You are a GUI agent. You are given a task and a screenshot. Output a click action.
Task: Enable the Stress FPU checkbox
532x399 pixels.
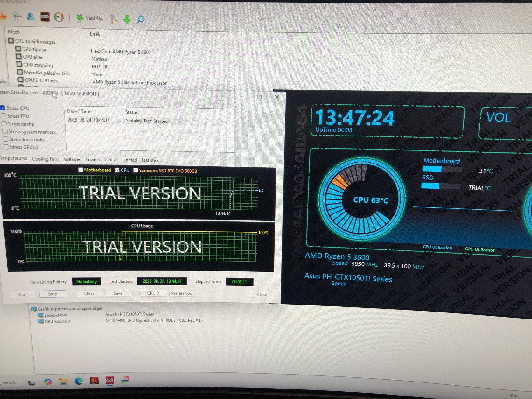pos(3,116)
